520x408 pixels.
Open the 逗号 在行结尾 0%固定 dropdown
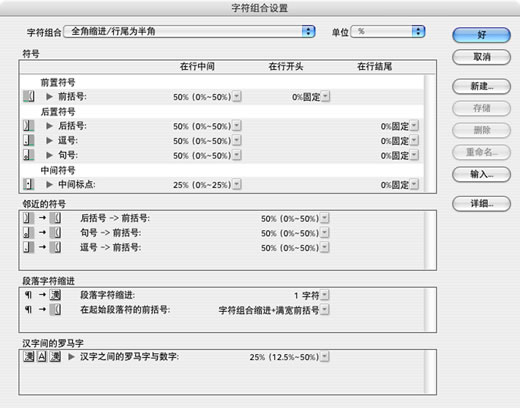tap(414, 141)
